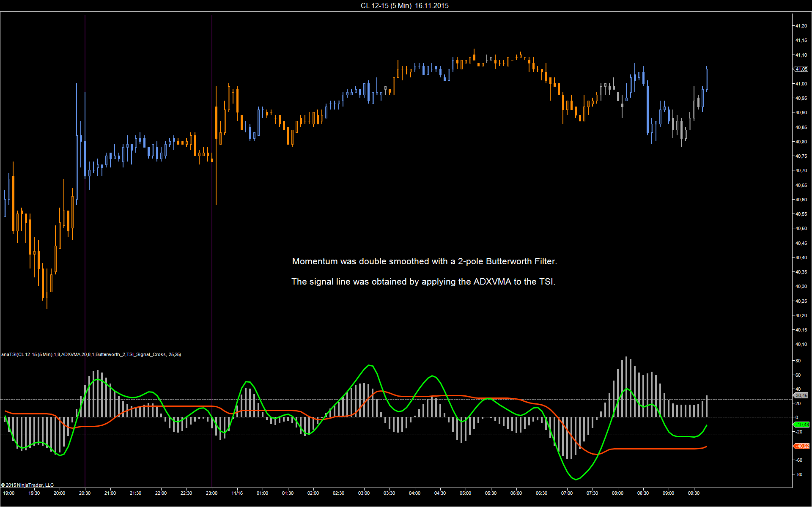Click the 20:30 time axis label
The height and width of the screenshot is (507, 812).
coord(85,493)
